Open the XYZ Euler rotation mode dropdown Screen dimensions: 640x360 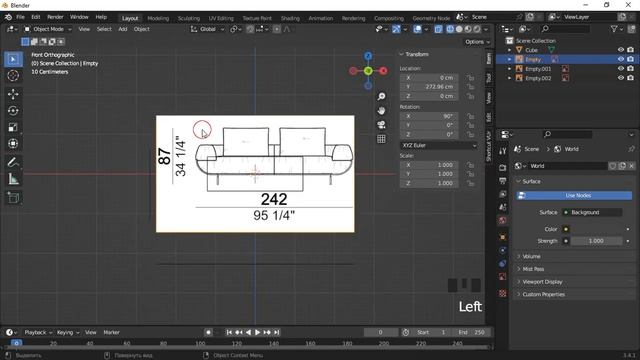coord(438,145)
